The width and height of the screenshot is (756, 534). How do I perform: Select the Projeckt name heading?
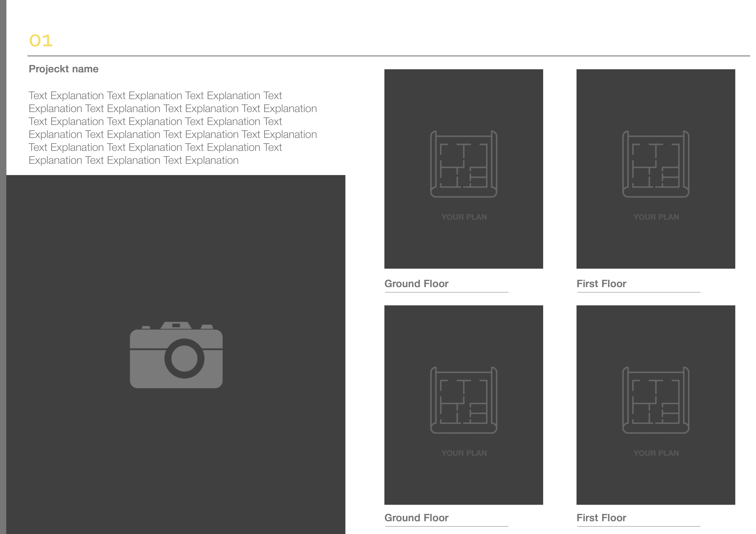click(64, 69)
